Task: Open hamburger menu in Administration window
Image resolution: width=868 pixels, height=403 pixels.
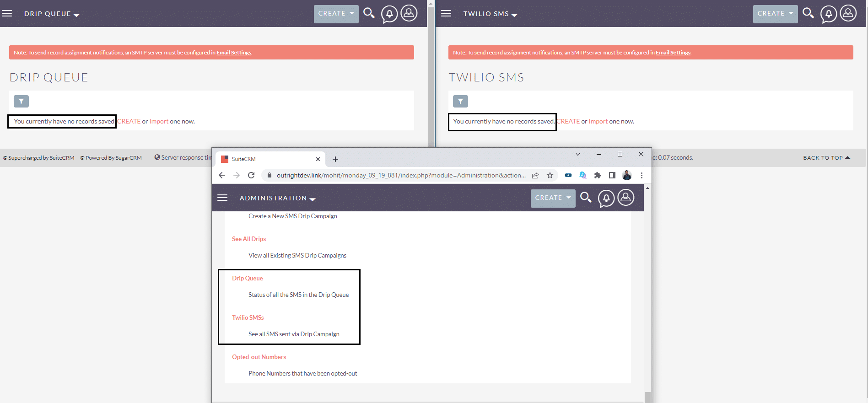Action: pos(222,198)
